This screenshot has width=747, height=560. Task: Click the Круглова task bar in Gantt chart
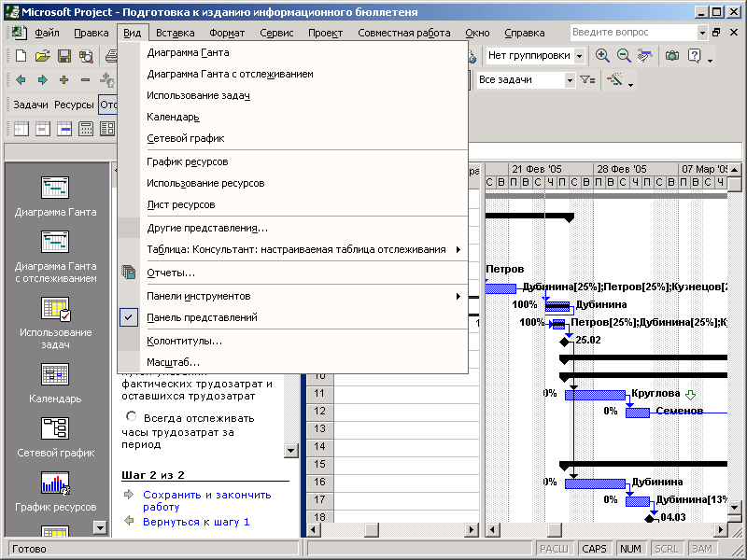coord(595,395)
